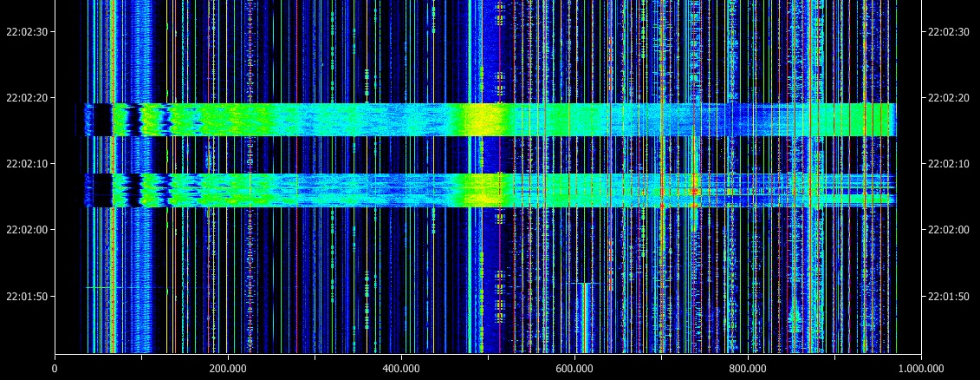Click the 22:02:10 label on left time axis
This screenshot has height=380, width=980.
(26, 164)
